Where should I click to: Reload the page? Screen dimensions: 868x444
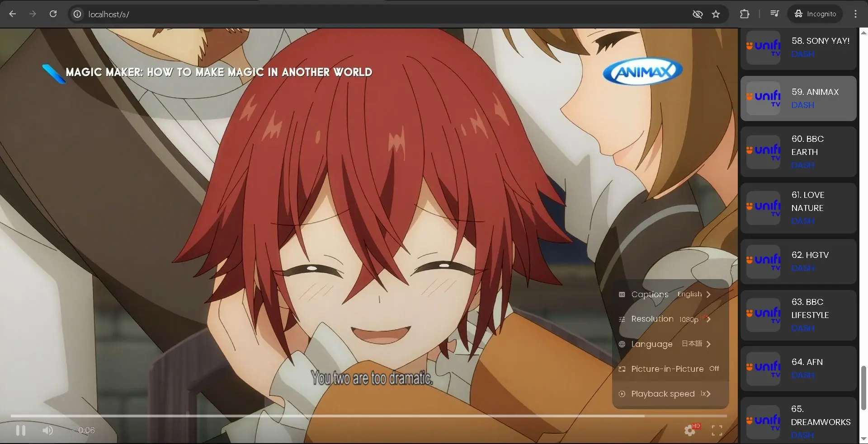(53, 14)
